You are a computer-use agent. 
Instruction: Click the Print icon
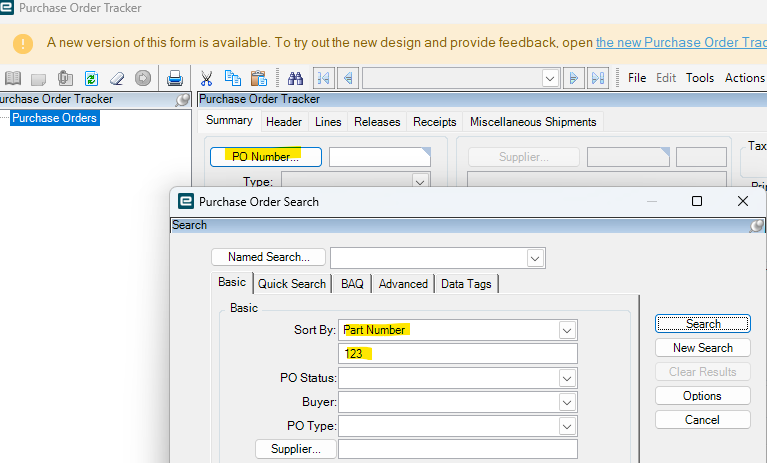pos(175,78)
